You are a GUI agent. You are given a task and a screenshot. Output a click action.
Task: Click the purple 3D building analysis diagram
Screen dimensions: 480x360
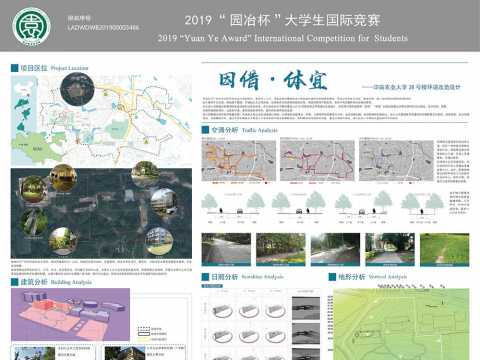70,314
